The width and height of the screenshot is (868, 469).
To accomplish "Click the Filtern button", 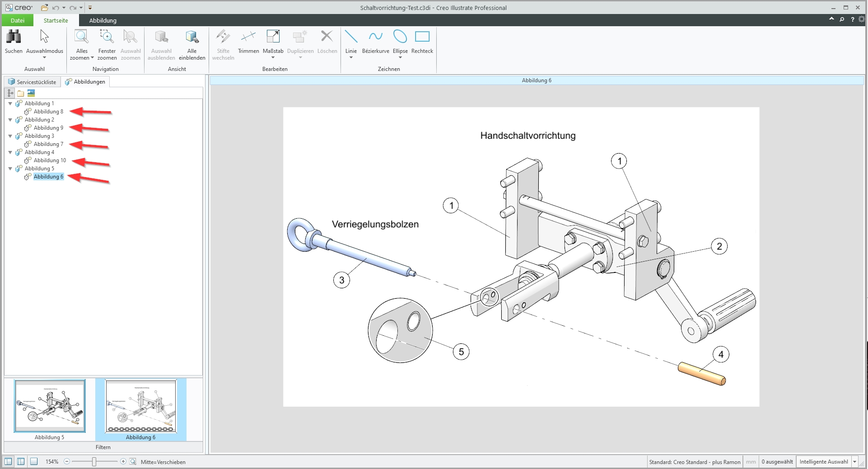I will tap(103, 447).
